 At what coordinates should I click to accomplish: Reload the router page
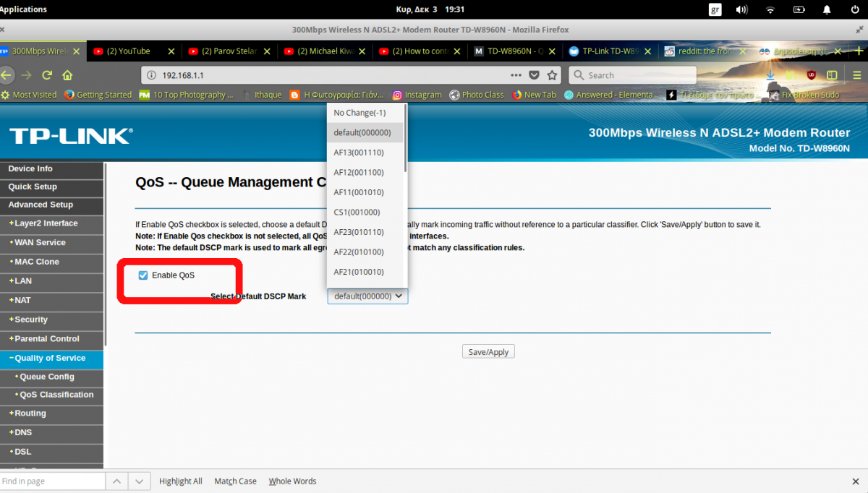point(47,75)
